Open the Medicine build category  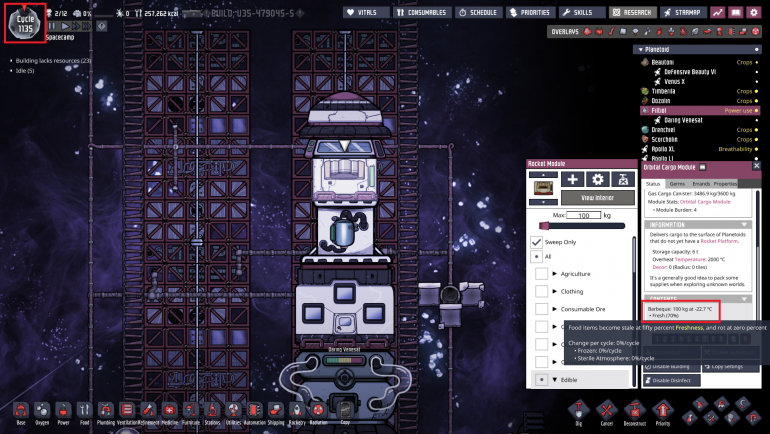pos(169,410)
